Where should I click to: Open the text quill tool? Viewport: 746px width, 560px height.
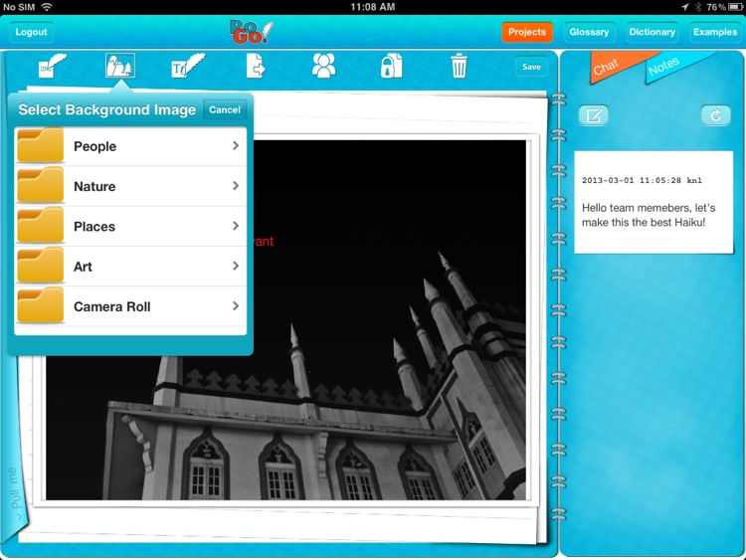pos(186,67)
